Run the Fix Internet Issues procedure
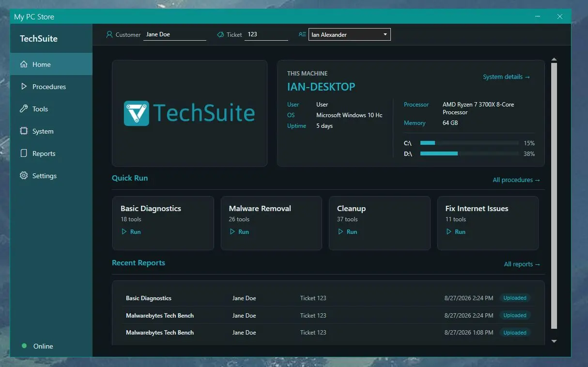Image resolution: width=588 pixels, height=367 pixels. 456,232
